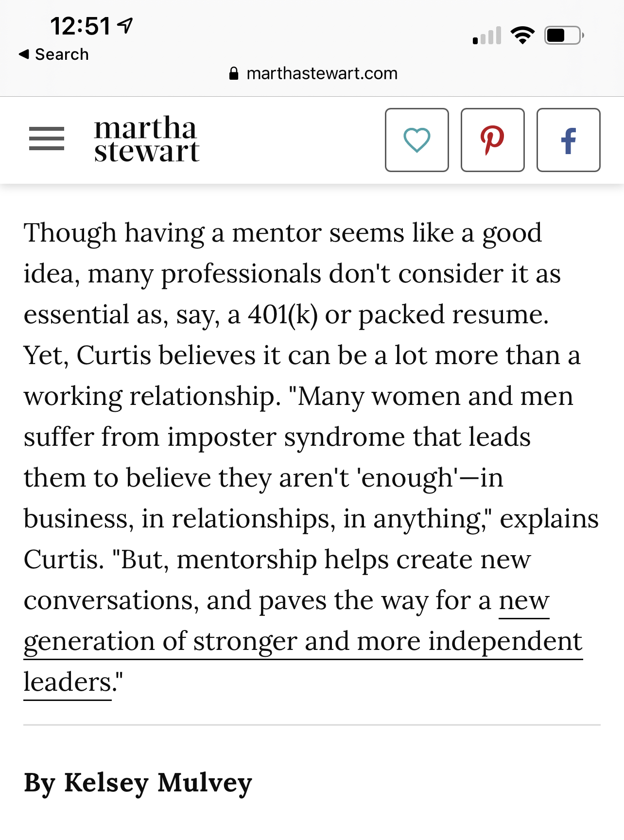Tap the paragraph about imposter syndrome
624x840 pixels.
coord(311,457)
